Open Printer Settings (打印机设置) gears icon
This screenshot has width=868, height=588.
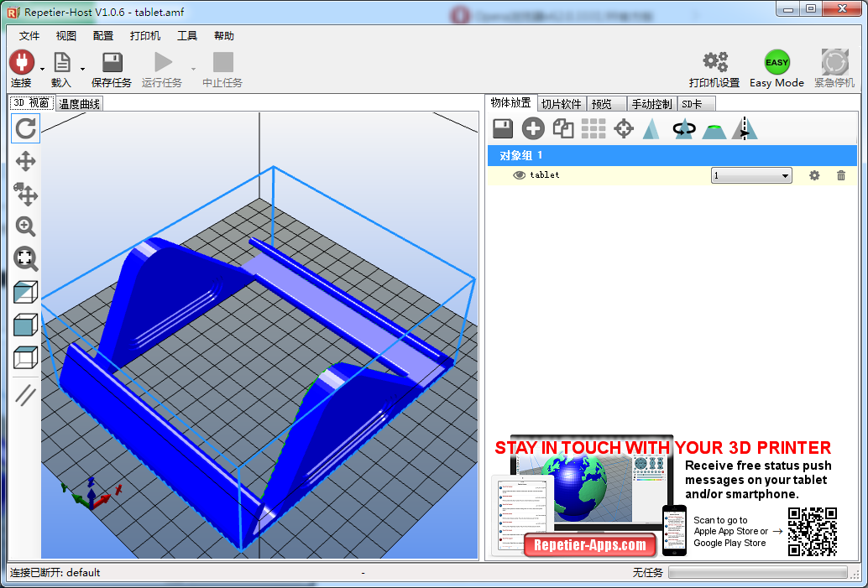pyautogui.click(x=714, y=62)
